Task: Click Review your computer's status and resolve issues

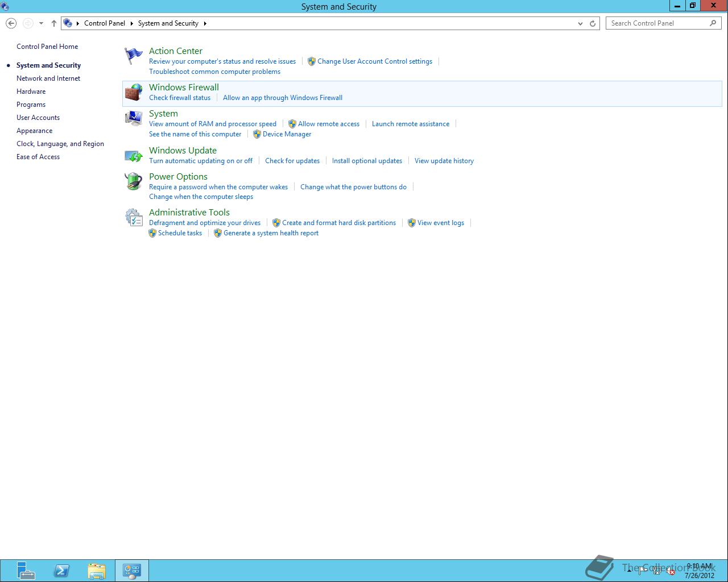Action: (222, 61)
